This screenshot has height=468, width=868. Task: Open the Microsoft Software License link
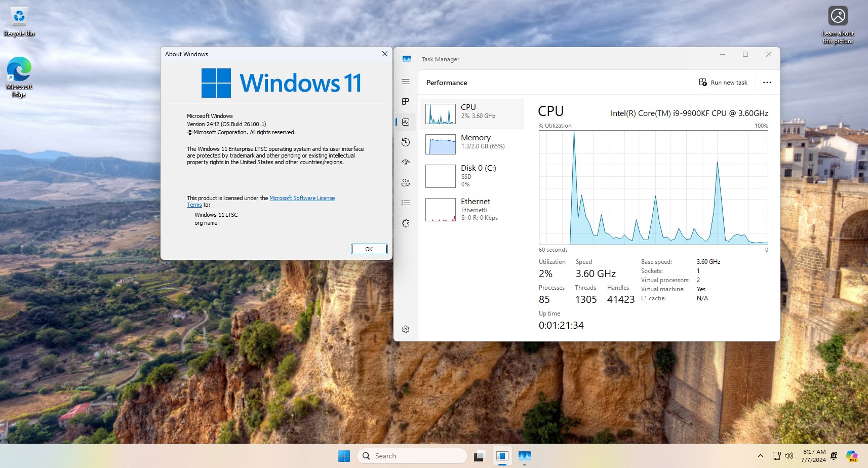(x=302, y=198)
